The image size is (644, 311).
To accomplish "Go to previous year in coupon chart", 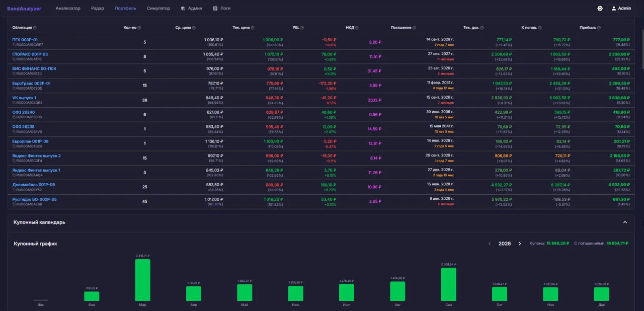I will coord(490,244).
